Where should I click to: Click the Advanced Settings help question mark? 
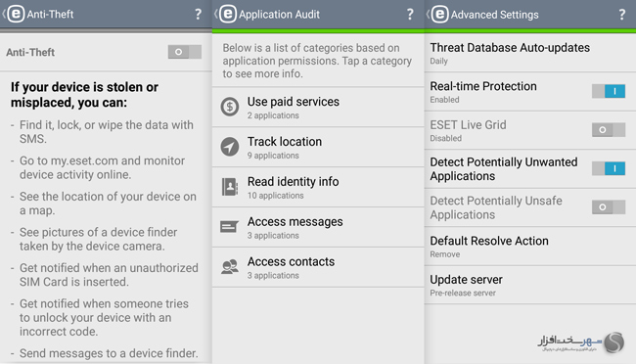[x=622, y=15]
